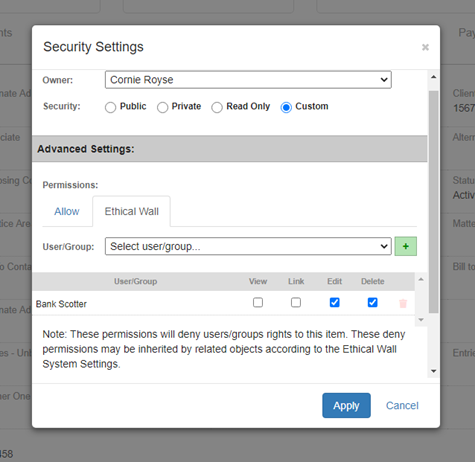Click permissions table scroll up arrow
The width and height of the screenshot is (475, 462).
coord(421,280)
